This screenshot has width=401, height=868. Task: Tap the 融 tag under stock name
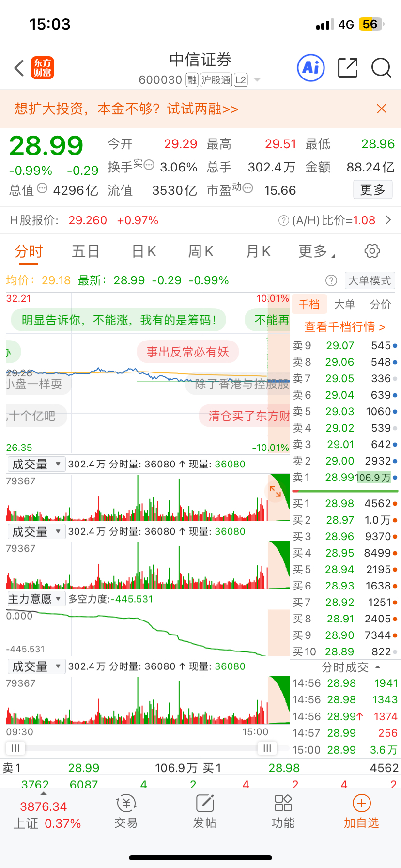(192, 80)
